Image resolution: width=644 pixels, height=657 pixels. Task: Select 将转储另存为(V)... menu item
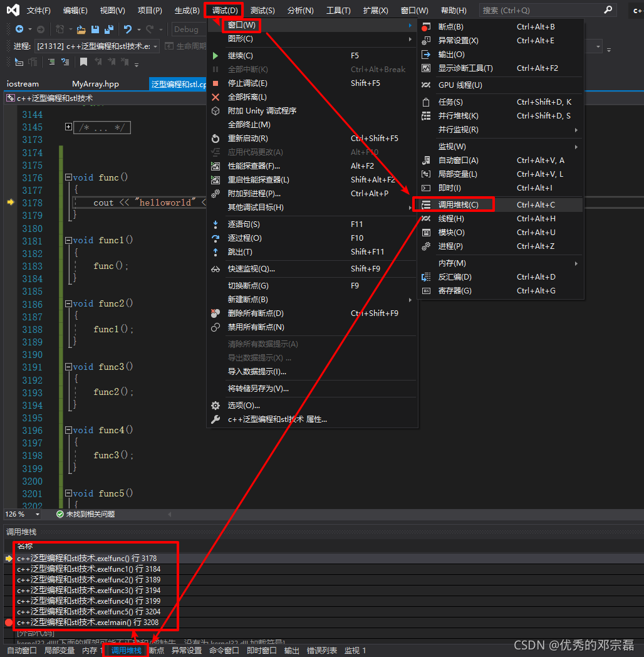[x=313, y=389]
